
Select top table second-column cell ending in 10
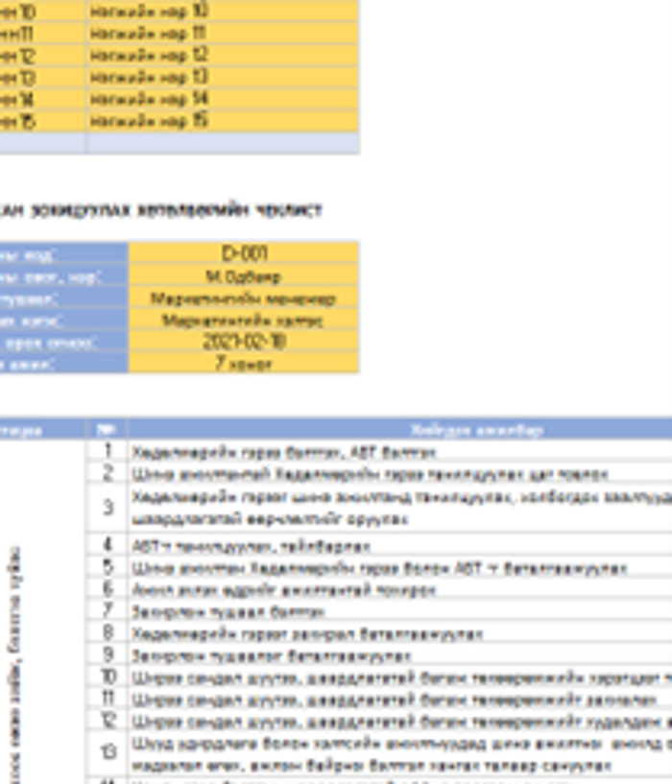[x=223, y=12]
